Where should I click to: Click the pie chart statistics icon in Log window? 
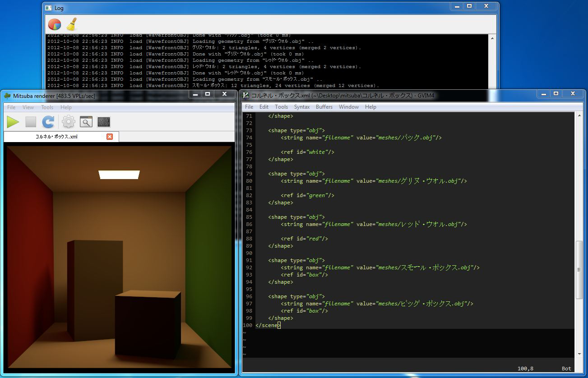pos(54,24)
